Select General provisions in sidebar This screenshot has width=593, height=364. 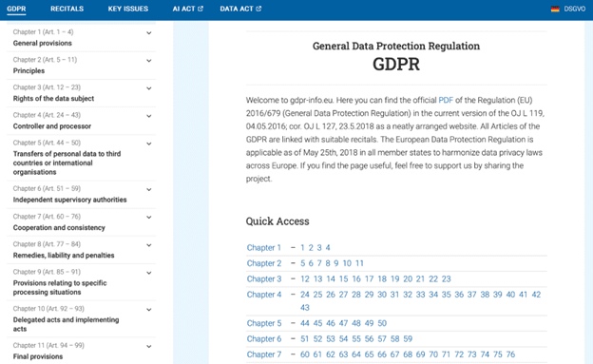click(43, 43)
